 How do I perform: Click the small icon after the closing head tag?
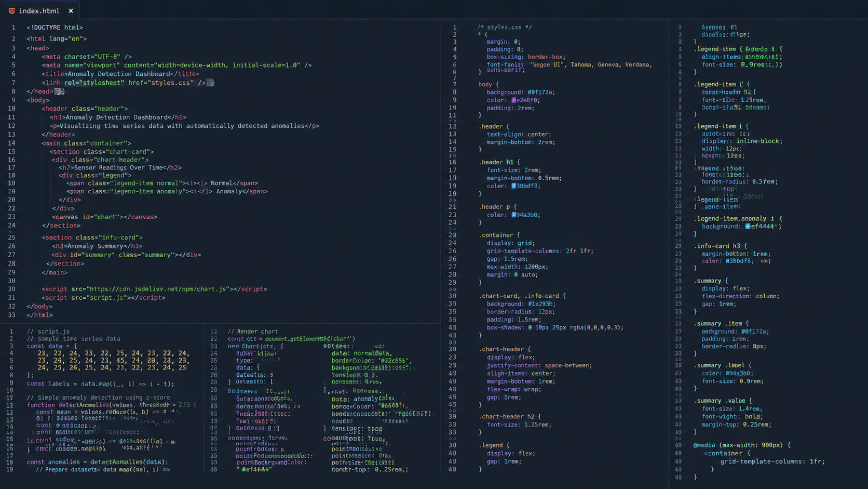click(x=60, y=91)
